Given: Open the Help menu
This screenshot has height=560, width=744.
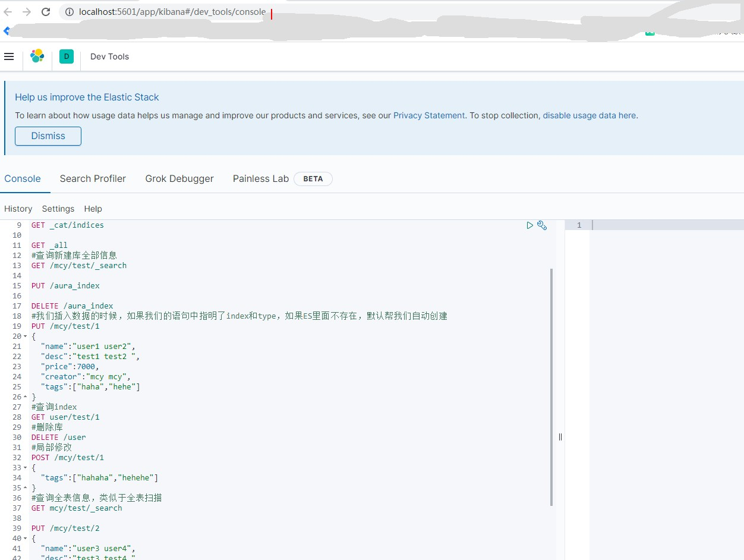Looking at the screenshot, I should 93,209.
